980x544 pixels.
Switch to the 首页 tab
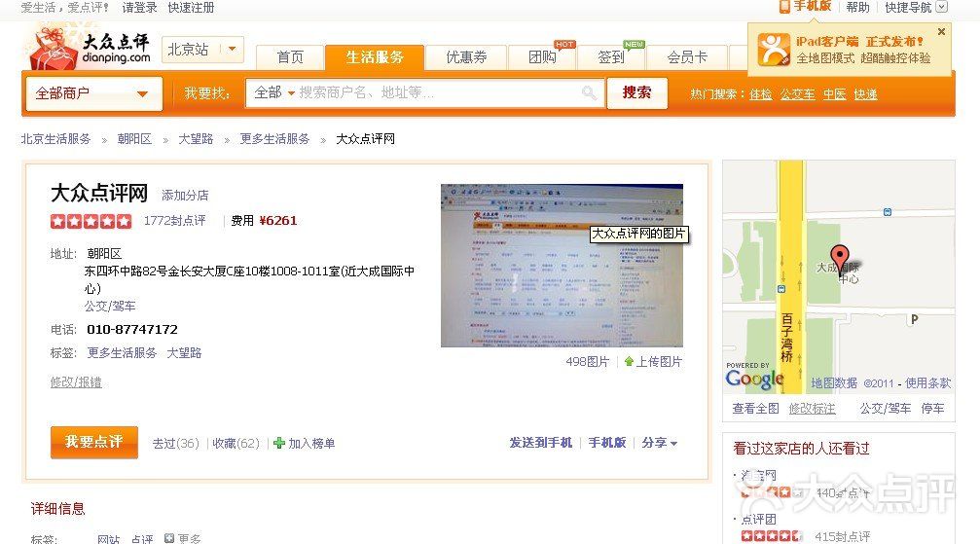click(x=290, y=57)
